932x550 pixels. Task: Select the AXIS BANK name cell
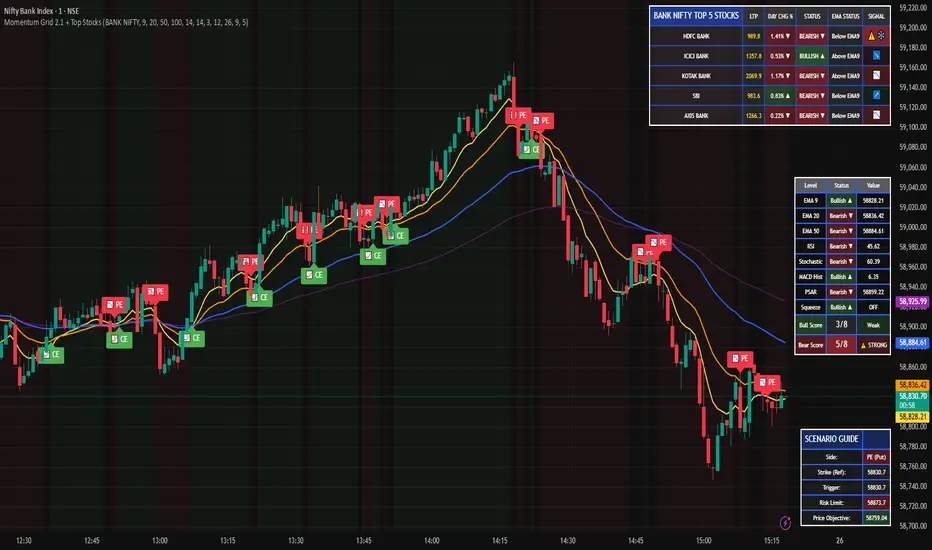coord(696,115)
